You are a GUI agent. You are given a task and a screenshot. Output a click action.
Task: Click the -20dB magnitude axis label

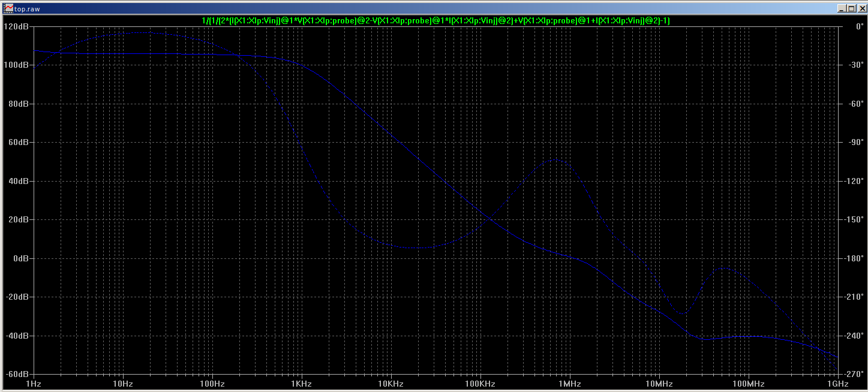tap(17, 297)
